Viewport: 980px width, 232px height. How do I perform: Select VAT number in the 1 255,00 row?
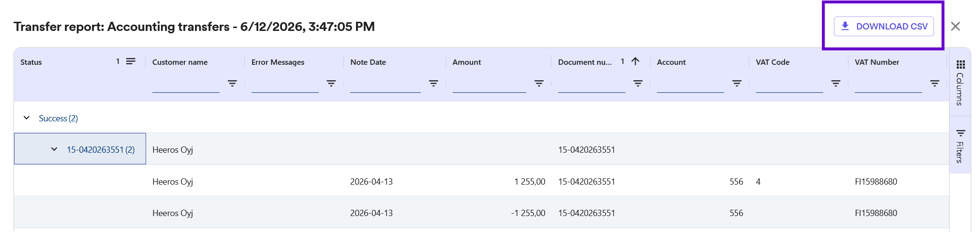876,181
